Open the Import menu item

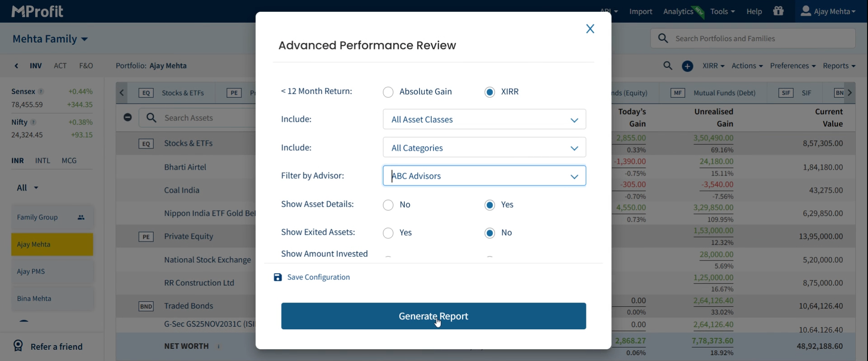[x=641, y=11]
